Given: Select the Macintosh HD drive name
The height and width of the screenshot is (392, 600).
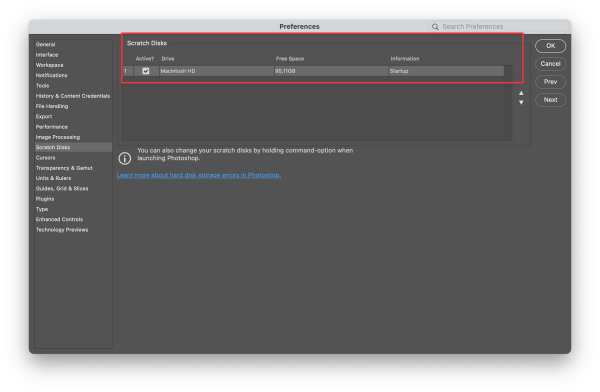Looking at the screenshot, I should tap(178, 71).
